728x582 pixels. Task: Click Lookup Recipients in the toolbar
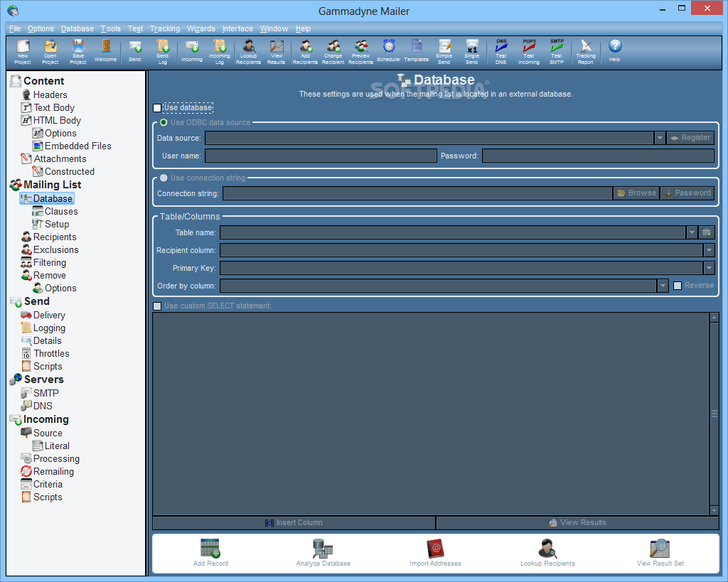pos(248,51)
